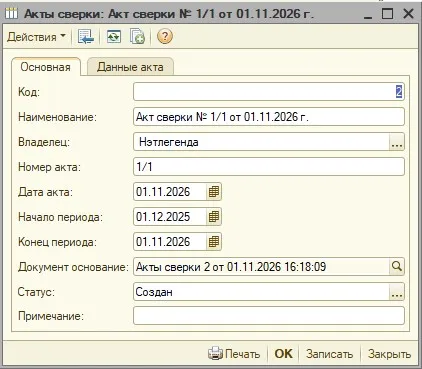Close the window with the X button
The height and width of the screenshot is (369, 422).
tap(408, 14)
